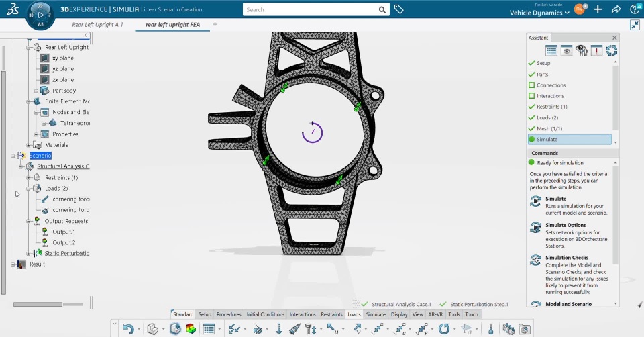Click the Loads (2) step in Assistant
This screenshot has height=337, width=644.
[x=543, y=117]
